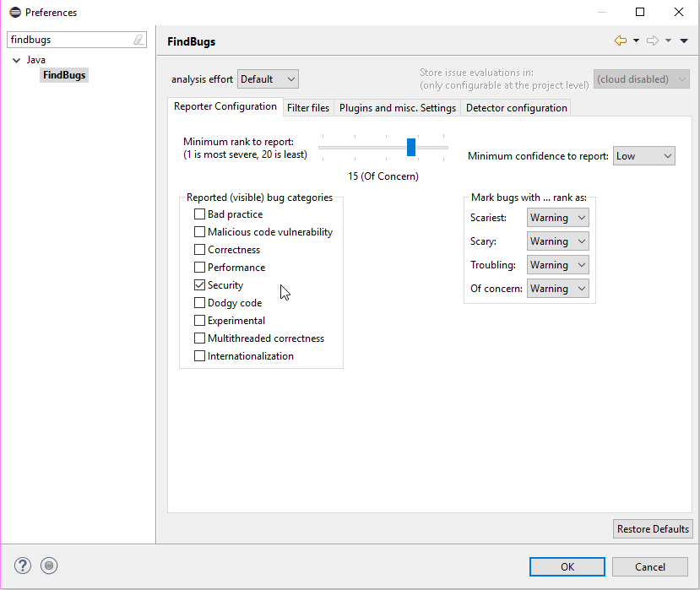Screen dimensions: 700x590
Task: Click the Oomph preference recorder icon
Action: (49, 566)
